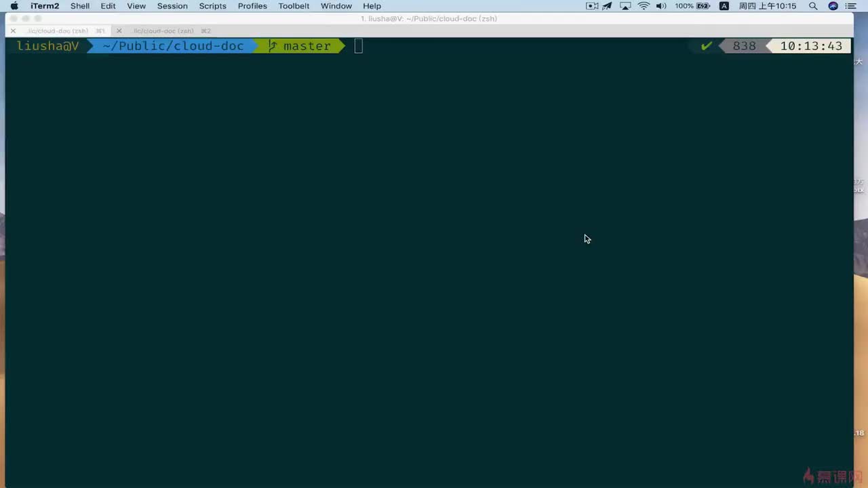This screenshot has width=868, height=488.
Task: Click the screen recording camera status icon
Action: (x=592, y=6)
